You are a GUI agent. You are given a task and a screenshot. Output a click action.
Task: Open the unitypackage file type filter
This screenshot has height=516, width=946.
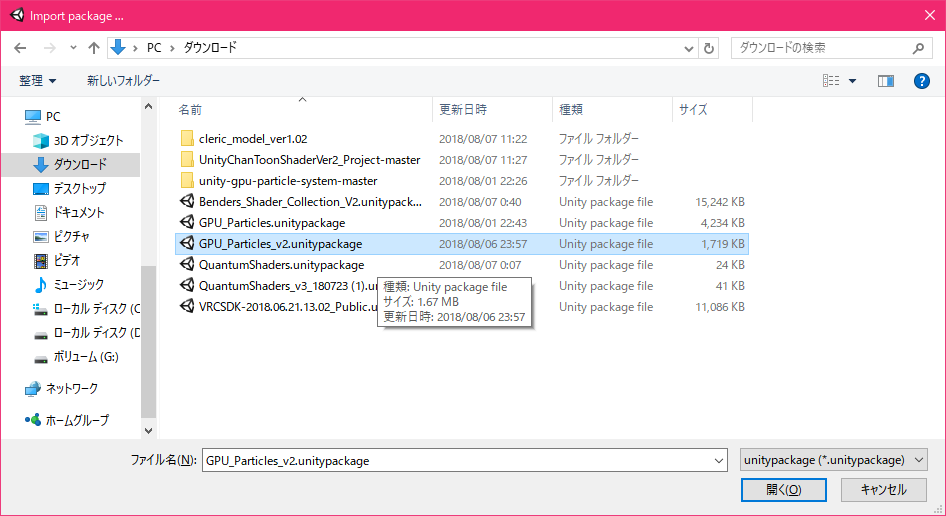tap(834, 460)
